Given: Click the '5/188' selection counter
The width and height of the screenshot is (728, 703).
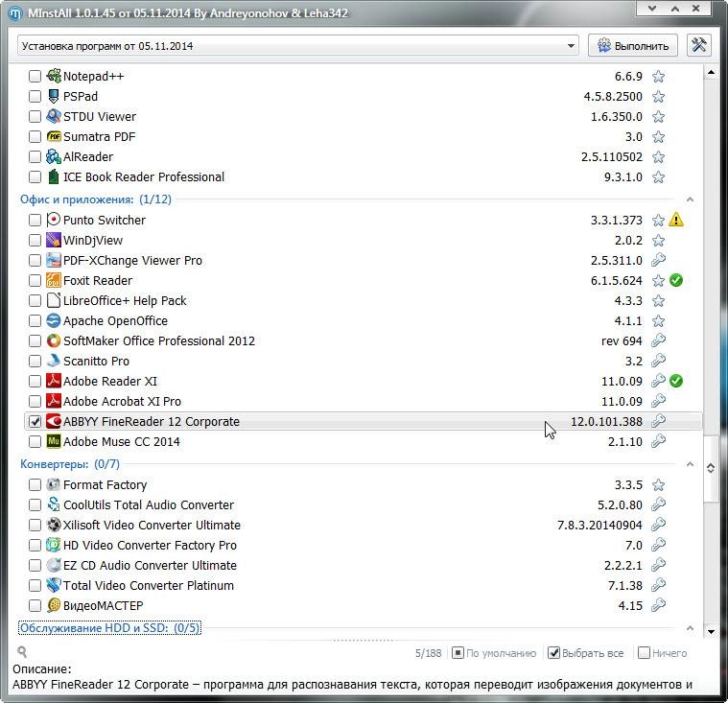Looking at the screenshot, I should pos(428,653).
